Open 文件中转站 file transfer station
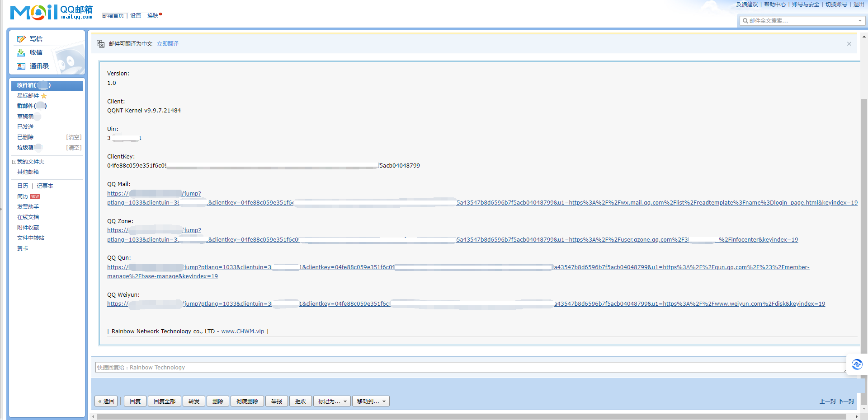 click(31, 238)
